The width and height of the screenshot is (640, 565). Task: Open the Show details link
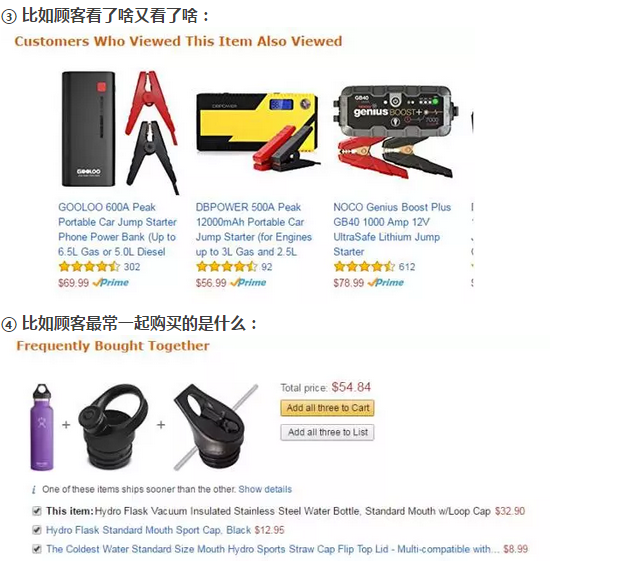[265, 489]
